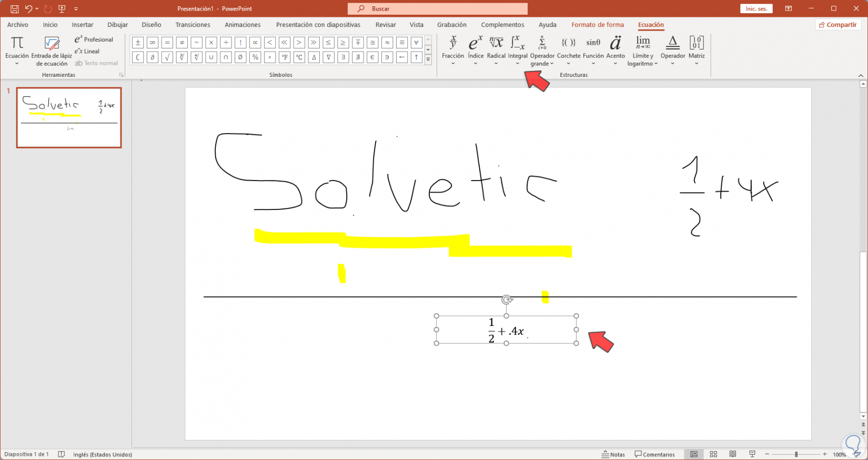The width and height of the screenshot is (868, 460).
Task: Open the Archivo tab
Action: 18,25
